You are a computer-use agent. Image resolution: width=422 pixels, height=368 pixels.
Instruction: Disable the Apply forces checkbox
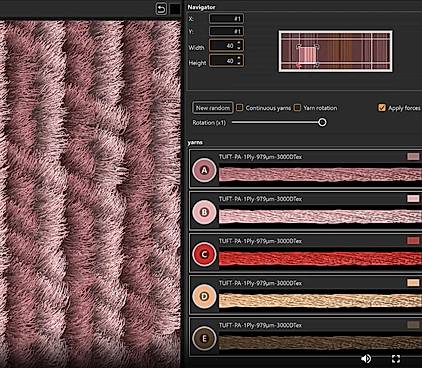tap(382, 108)
